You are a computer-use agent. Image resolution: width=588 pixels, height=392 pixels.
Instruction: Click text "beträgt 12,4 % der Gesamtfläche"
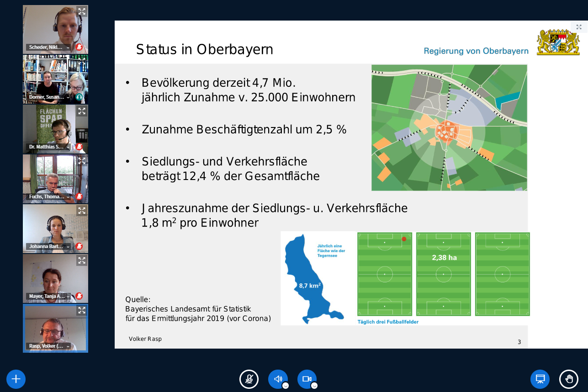tap(231, 176)
